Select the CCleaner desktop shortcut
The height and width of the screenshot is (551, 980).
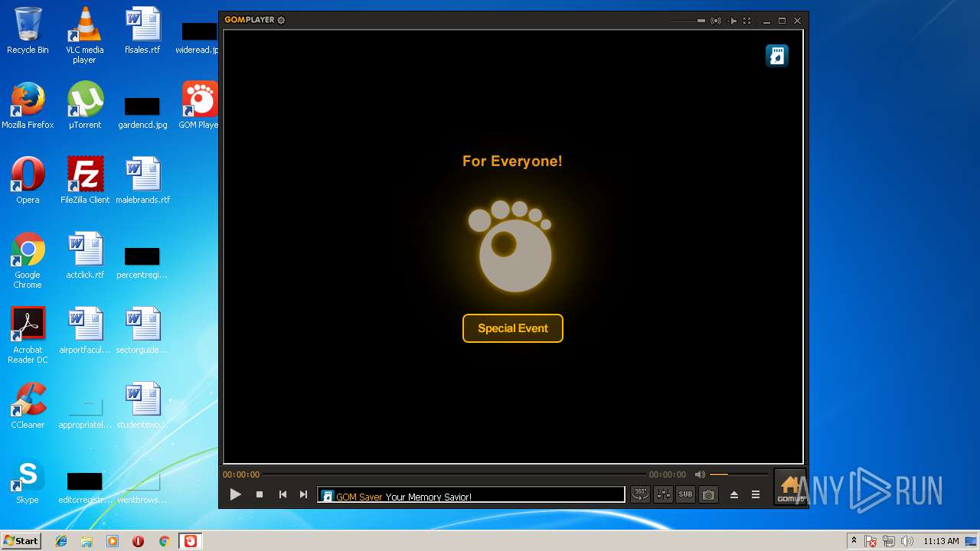(x=28, y=406)
